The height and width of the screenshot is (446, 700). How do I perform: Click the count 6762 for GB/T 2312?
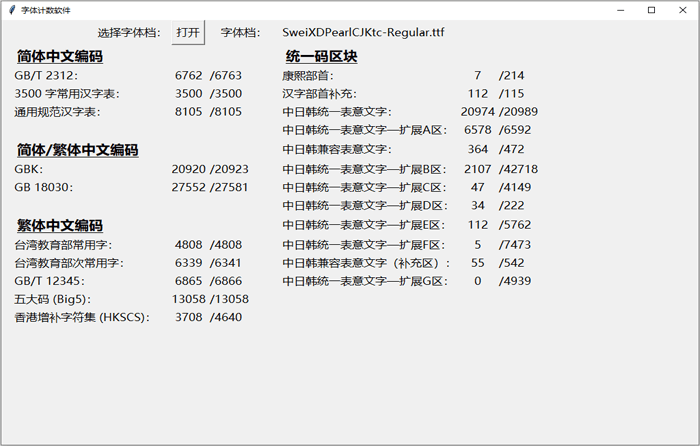pyautogui.click(x=188, y=75)
